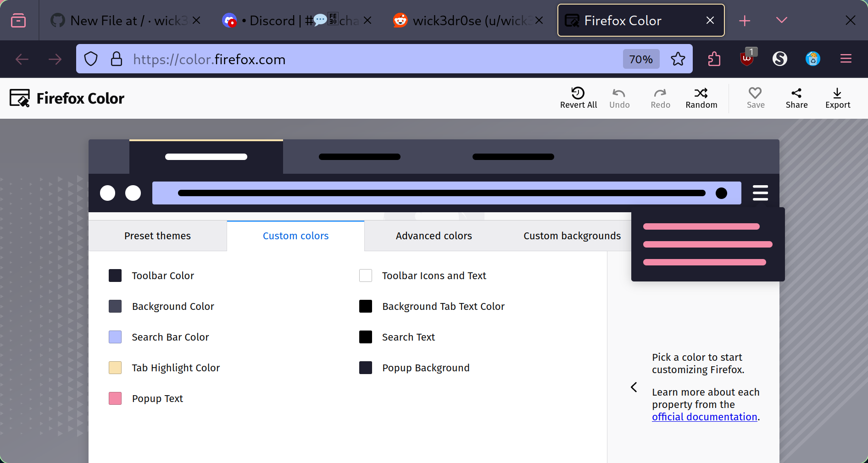
Task: Open the Extensions puzzle icon
Action: [714, 59]
